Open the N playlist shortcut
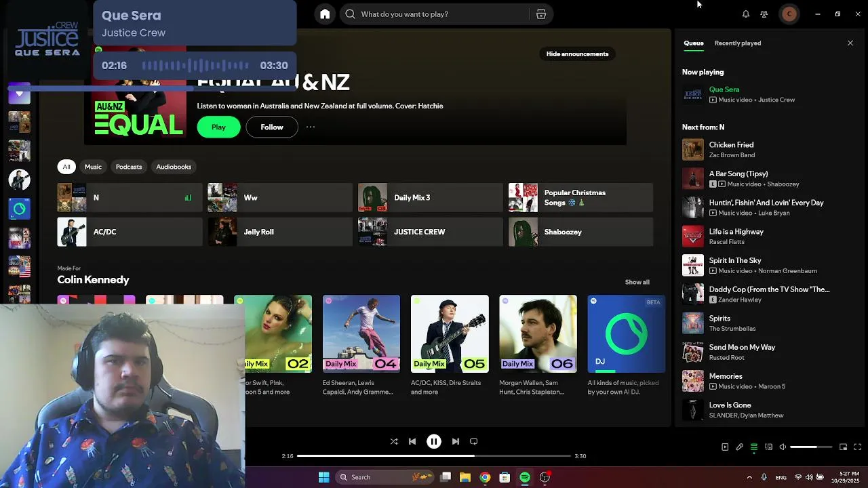The image size is (868, 488). (x=130, y=198)
